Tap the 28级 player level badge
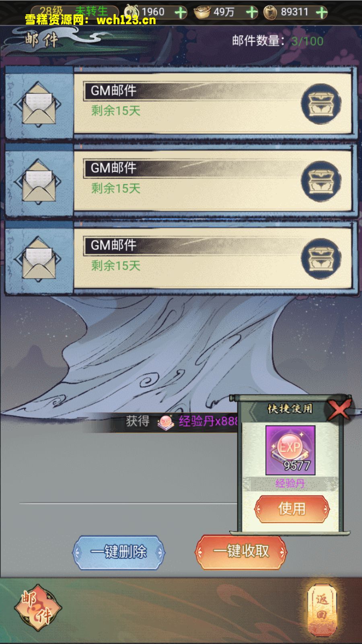The image size is (362, 644). click(x=51, y=12)
